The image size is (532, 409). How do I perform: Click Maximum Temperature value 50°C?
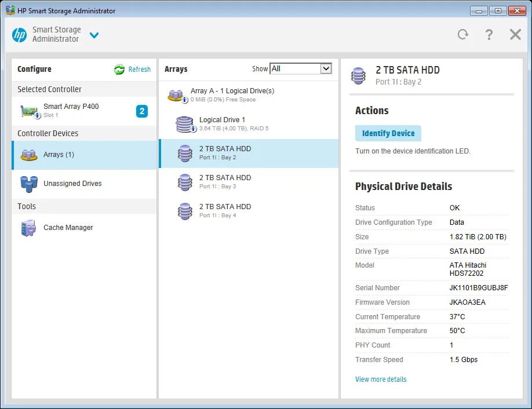[x=457, y=331]
